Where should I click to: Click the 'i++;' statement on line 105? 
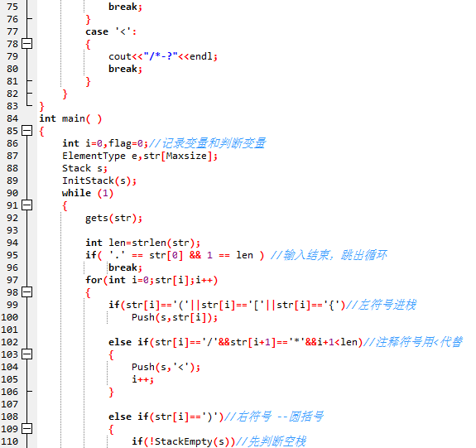point(142,379)
